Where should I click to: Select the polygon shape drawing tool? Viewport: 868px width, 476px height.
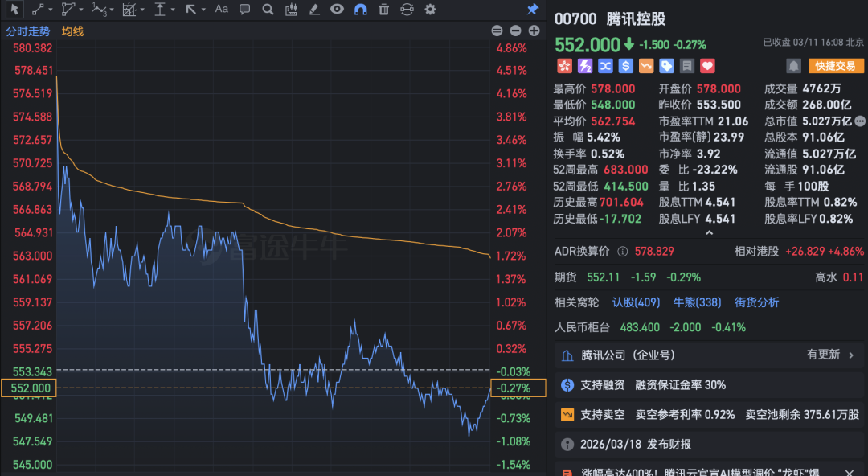pyautogui.click(x=68, y=10)
